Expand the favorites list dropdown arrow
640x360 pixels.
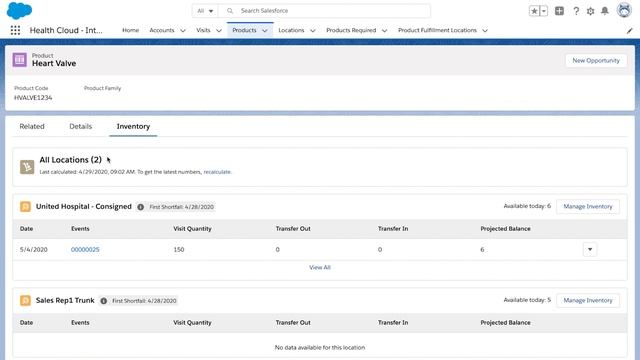[544, 11]
